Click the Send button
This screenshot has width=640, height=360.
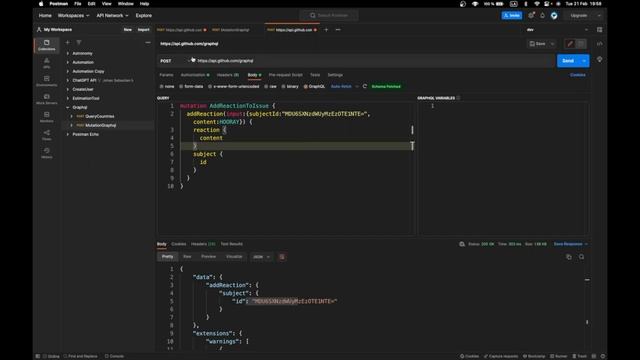pos(568,61)
